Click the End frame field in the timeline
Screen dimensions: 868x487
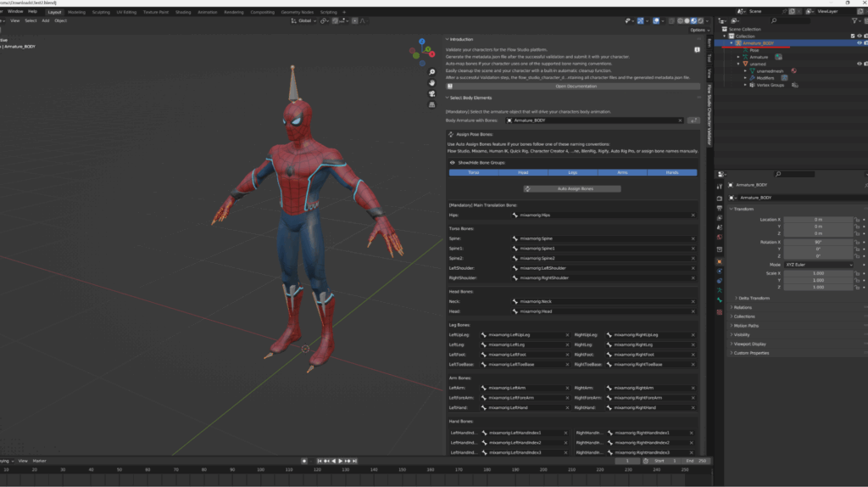pyautogui.click(x=697, y=461)
